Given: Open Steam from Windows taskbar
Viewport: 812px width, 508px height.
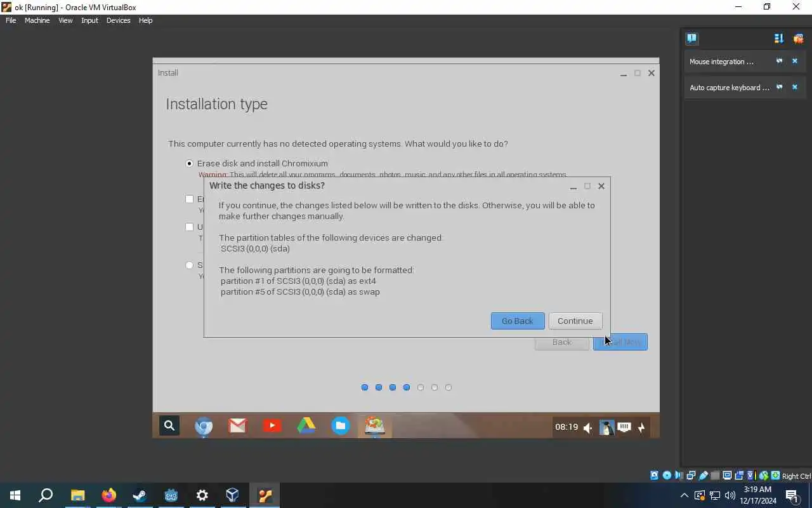Looking at the screenshot, I should click(140, 495).
